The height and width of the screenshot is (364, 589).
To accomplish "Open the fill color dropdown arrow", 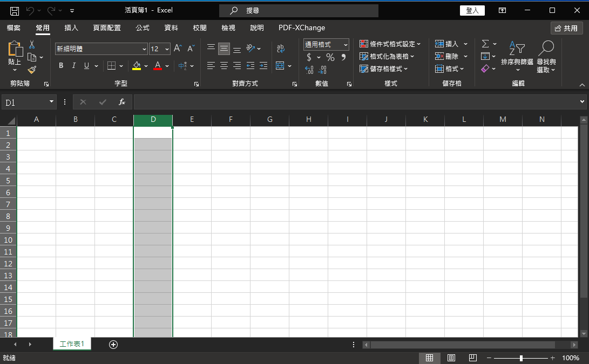I will [146, 65].
